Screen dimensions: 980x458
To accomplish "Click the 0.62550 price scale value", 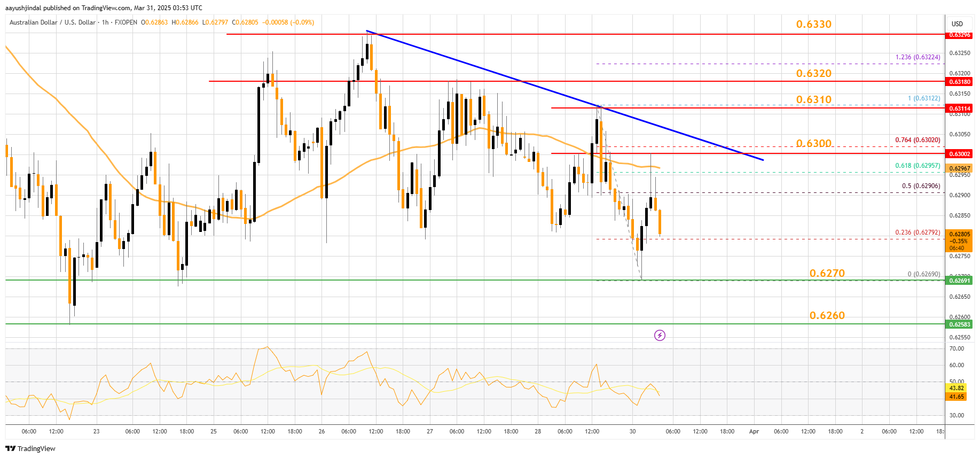I will 959,337.
